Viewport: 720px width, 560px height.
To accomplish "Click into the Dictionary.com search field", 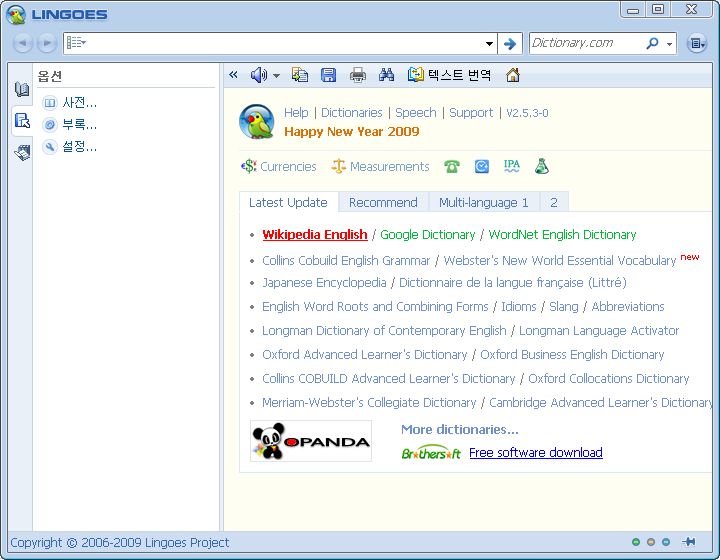I will point(587,43).
